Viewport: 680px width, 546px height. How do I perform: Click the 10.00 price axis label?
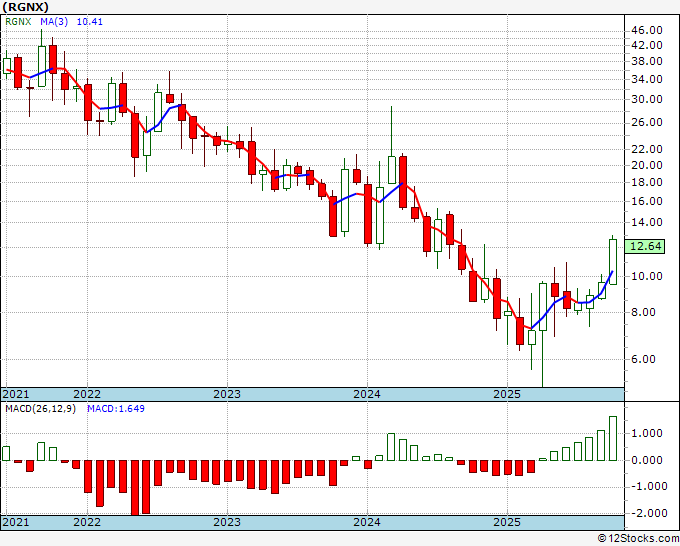[647, 276]
